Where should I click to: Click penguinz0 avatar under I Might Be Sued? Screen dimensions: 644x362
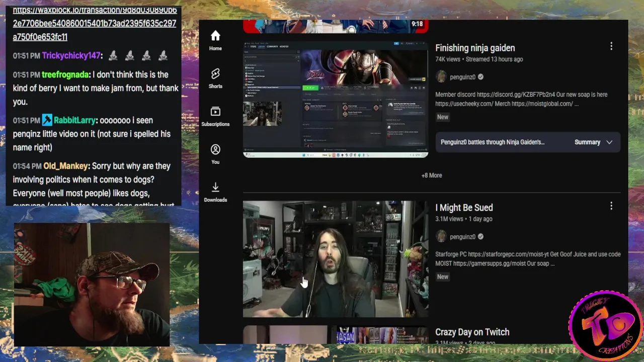(x=441, y=236)
